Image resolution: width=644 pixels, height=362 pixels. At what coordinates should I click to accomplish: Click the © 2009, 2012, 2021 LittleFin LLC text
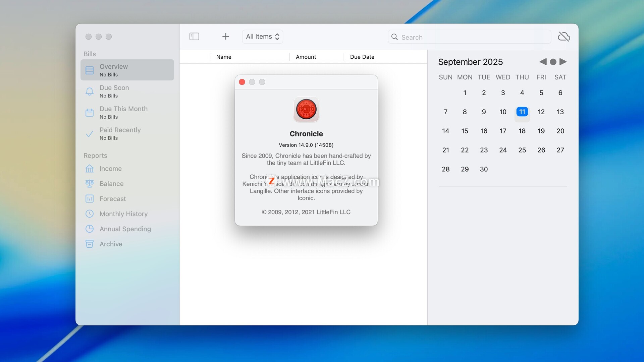[306, 212]
